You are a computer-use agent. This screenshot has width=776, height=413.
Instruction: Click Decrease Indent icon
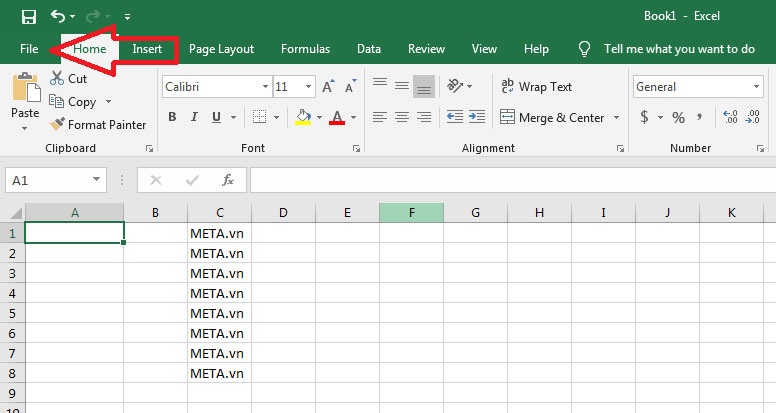click(x=455, y=117)
